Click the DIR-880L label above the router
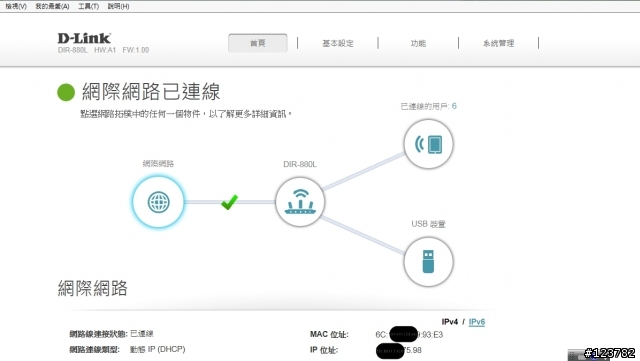The width and height of the screenshot is (640, 361). 300,164
